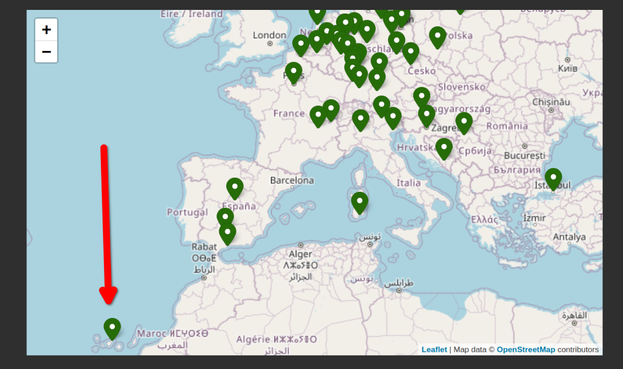Viewport: 623px width, 369px height.
Task: Click the marker near Polska label
Action: [x=437, y=38]
